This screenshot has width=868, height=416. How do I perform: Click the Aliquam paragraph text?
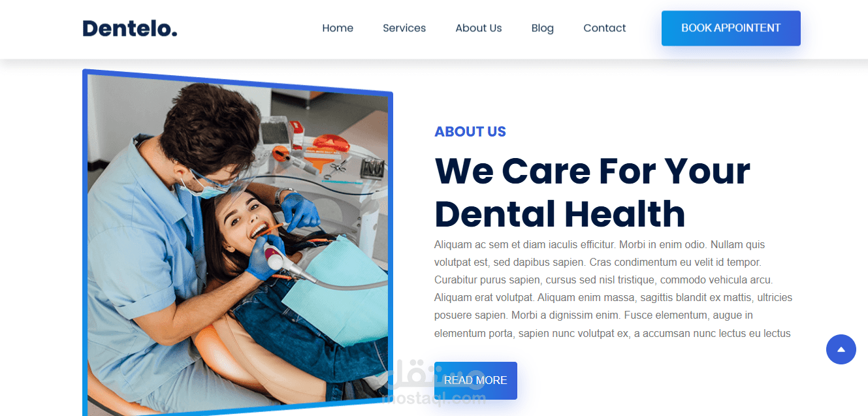(613, 289)
